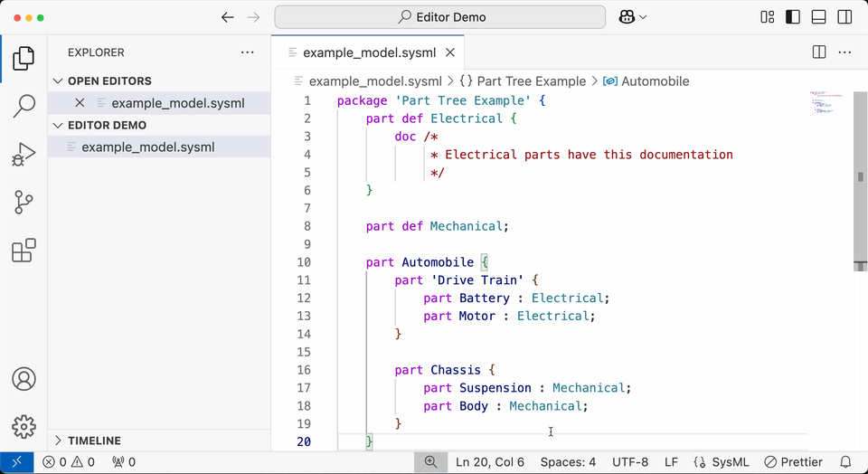This screenshot has height=474, width=868.
Task: Toggle the secondary side bar visibility
Action: [x=844, y=17]
